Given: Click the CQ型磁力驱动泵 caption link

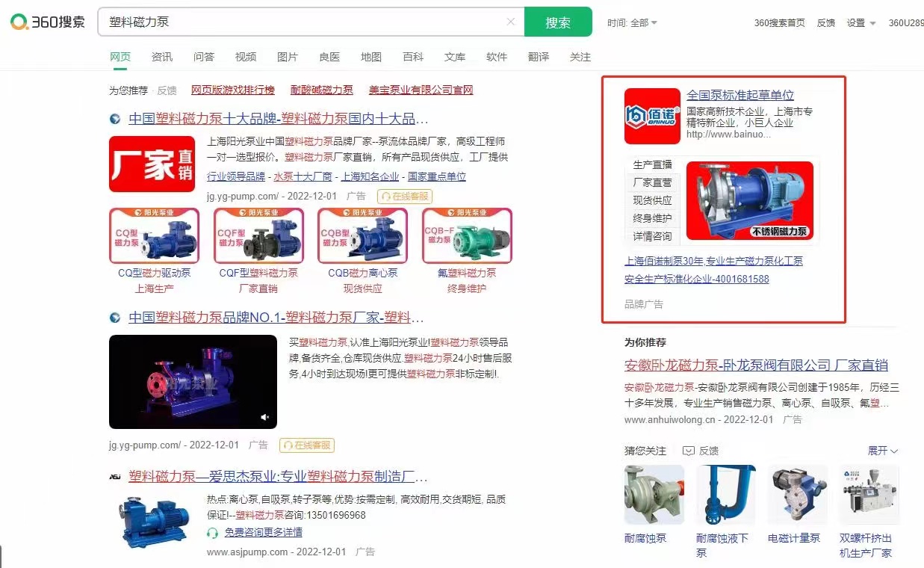Looking at the screenshot, I should coord(155,273).
